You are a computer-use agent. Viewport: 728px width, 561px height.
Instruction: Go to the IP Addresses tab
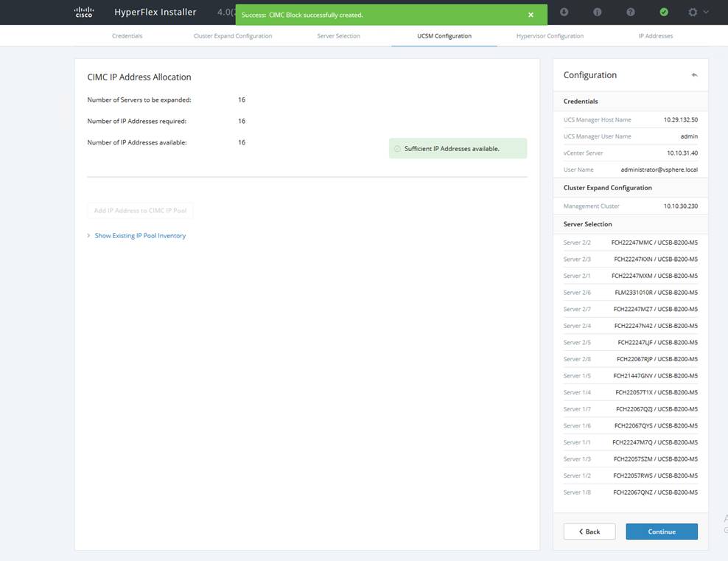point(656,36)
